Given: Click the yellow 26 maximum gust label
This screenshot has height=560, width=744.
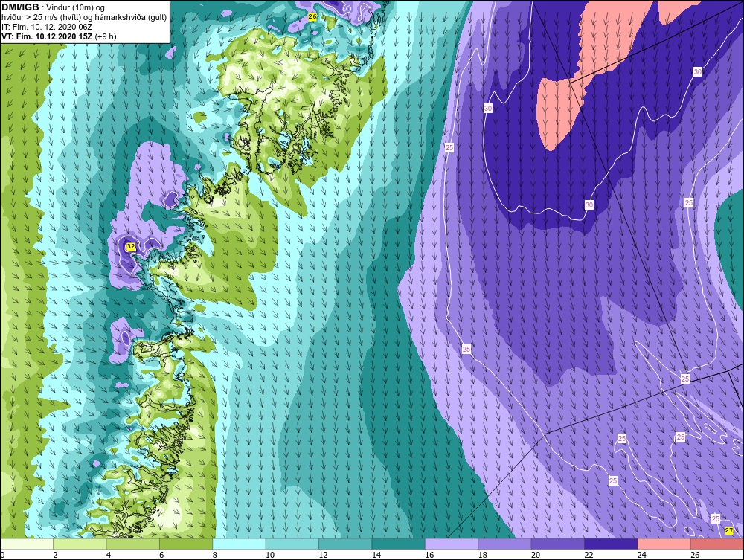Looking at the screenshot, I should [312, 16].
